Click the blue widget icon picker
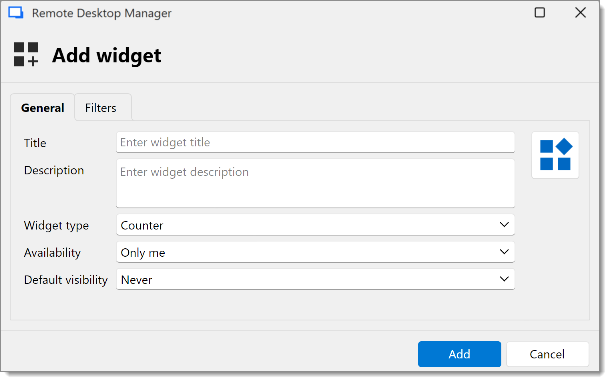This screenshot has height=382, width=610. (555, 155)
